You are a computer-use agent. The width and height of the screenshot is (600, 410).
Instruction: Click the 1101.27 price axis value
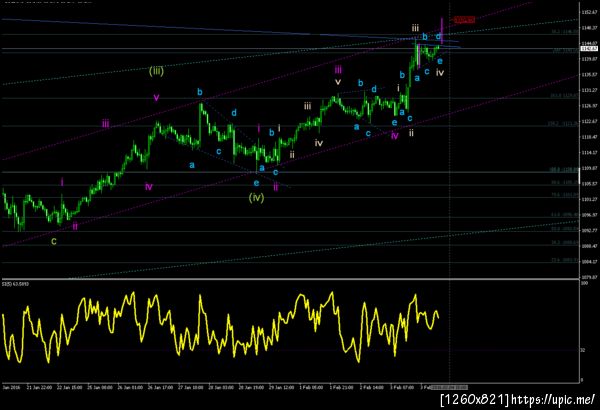(x=589, y=199)
